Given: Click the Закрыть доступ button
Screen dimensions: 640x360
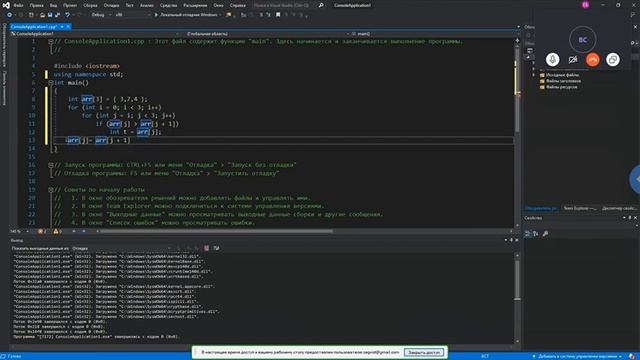Looking at the screenshot, I should click(424, 352).
